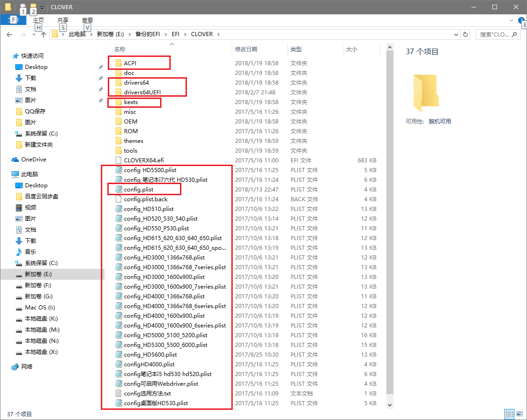
Task: Sort by 修改日期 column header
Action: coord(246,49)
